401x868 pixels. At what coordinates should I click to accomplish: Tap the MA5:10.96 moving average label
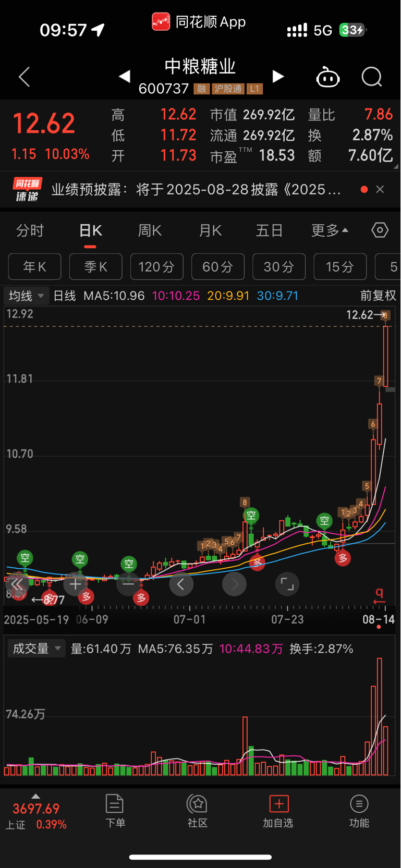(x=114, y=296)
